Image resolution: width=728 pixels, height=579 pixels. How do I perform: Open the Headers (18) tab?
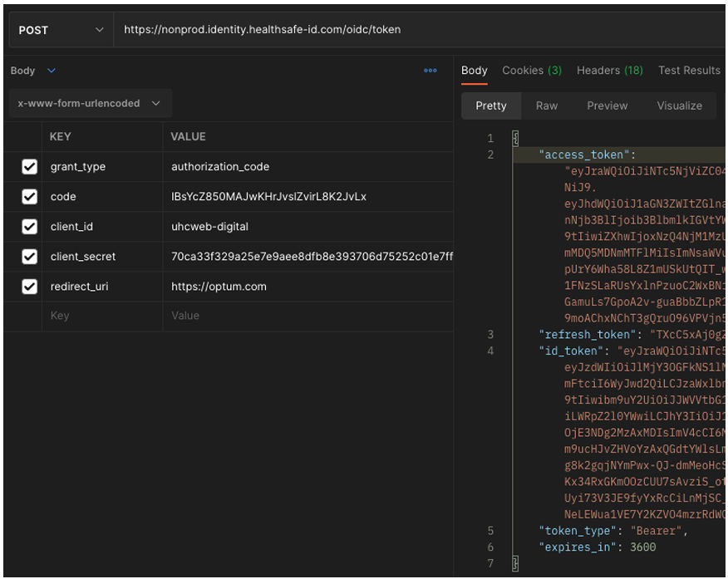click(x=610, y=71)
